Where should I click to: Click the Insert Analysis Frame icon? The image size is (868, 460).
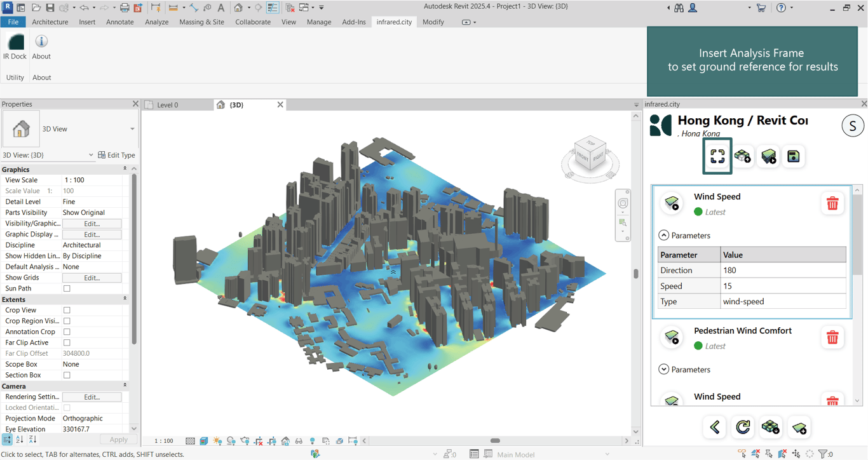tap(717, 156)
